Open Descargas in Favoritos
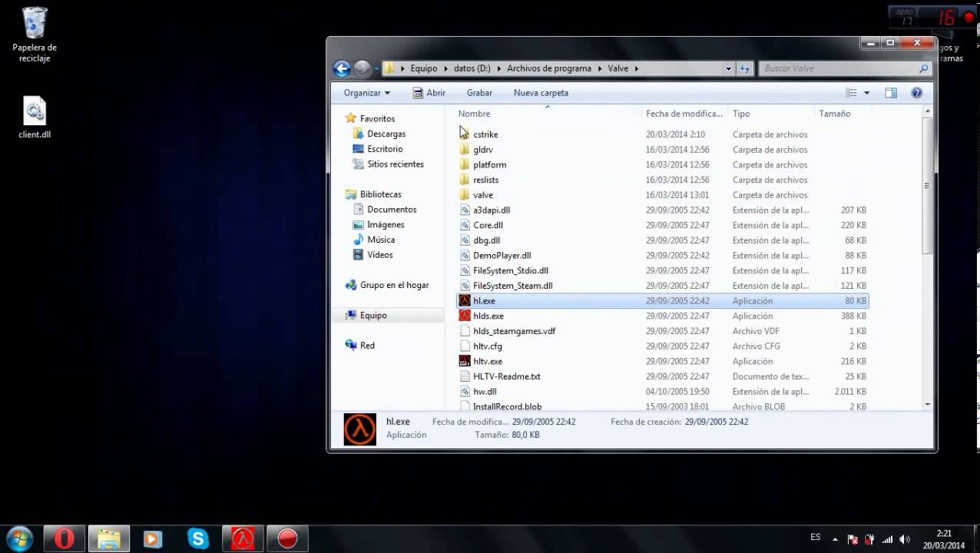Viewport: 980px width, 553px height. (x=386, y=134)
